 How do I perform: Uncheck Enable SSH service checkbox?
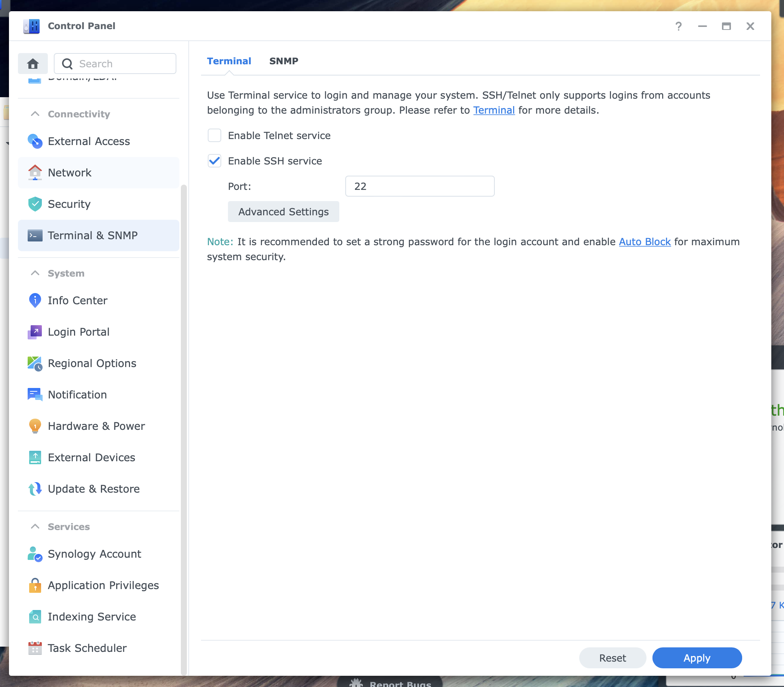click(x=214, y=161)
